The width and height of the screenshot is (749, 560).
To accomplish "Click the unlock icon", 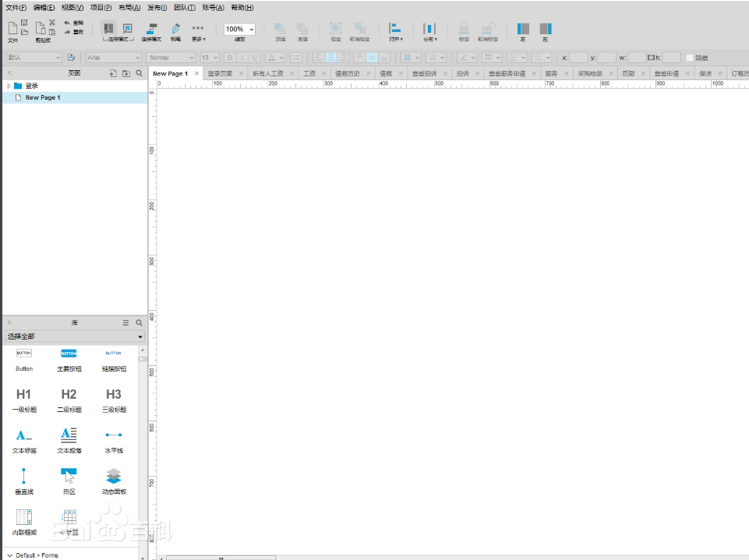I will 488,29.
